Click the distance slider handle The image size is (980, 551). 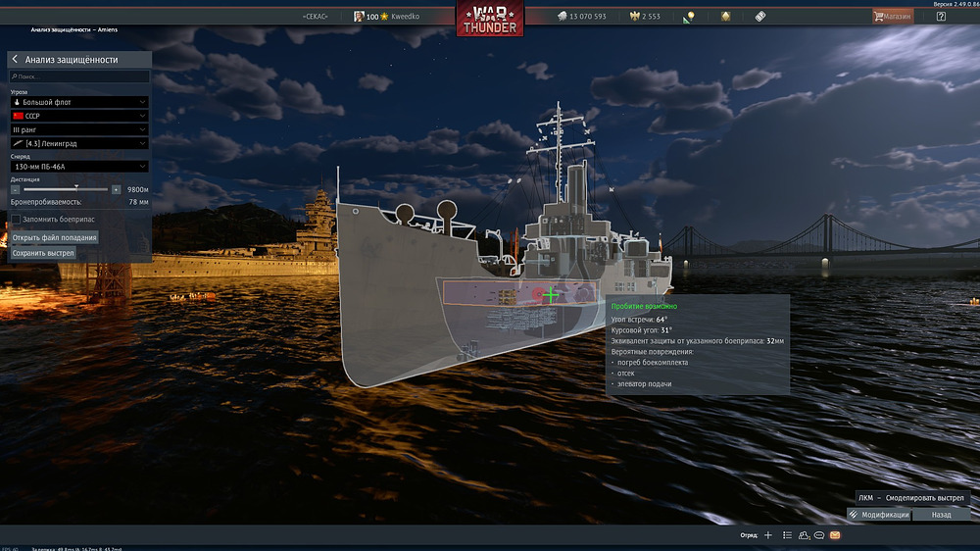pos(76,188)
